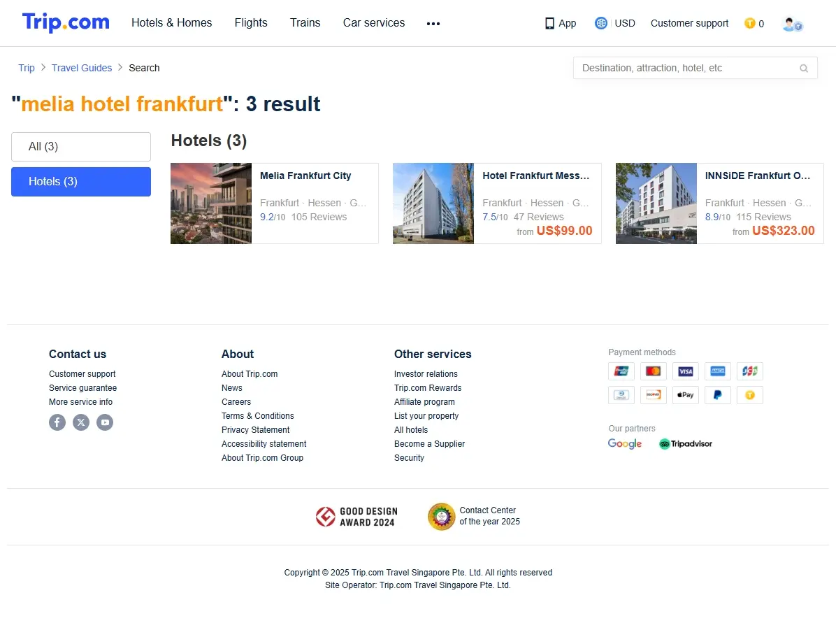
Task: Click the Google partner logo
Action: (x=625, y=444)
